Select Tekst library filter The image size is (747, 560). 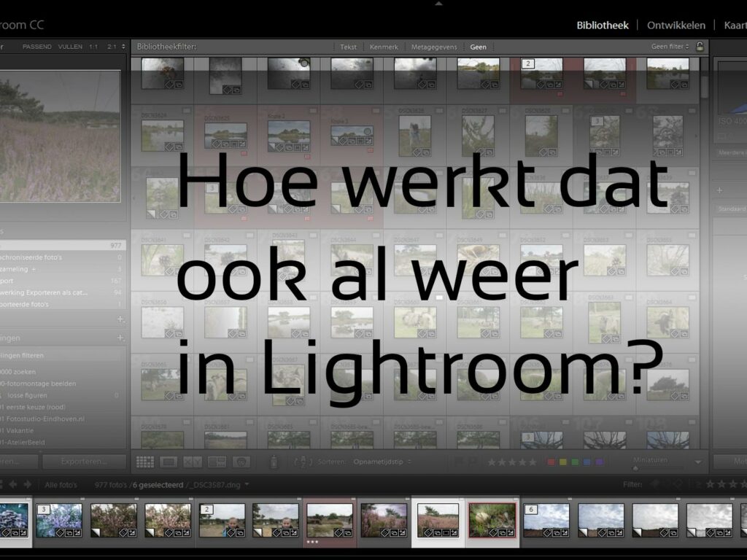click(x=348, y=47)
